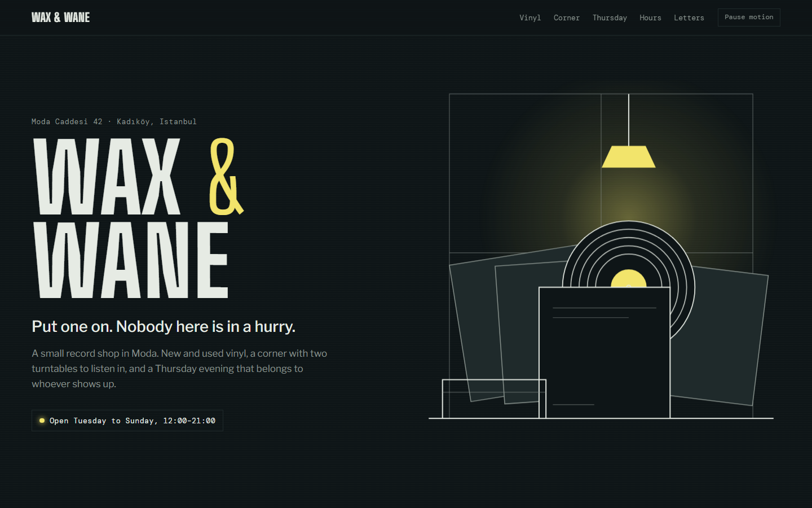Click the vinyl record illustration
812x508 pixels.
click(x=629, y=255)
